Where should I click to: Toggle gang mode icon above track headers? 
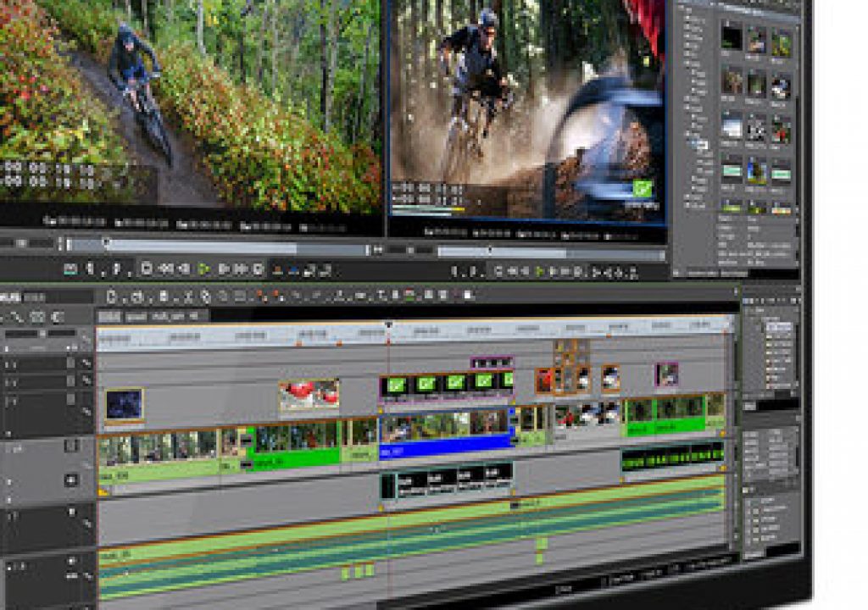click(57, 317)
